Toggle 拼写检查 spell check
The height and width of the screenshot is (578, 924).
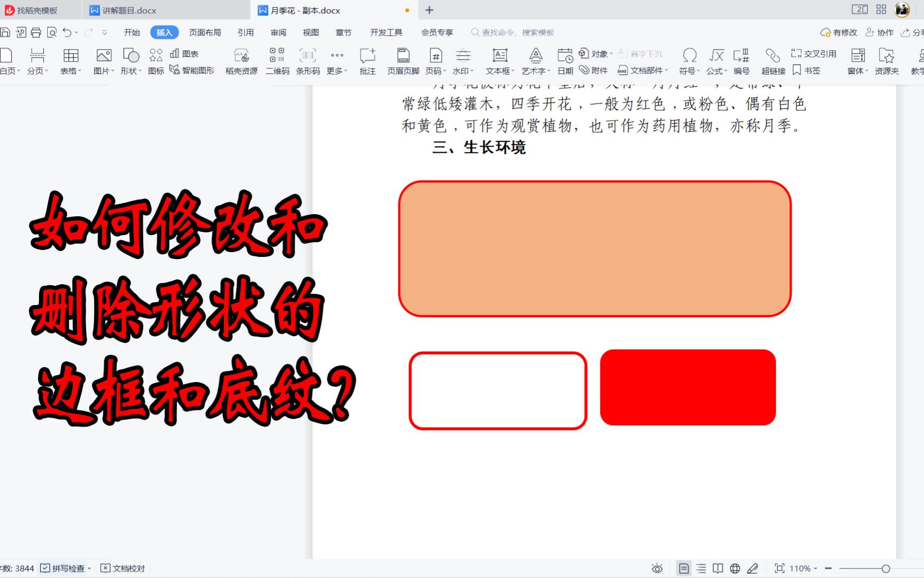(63, 568)
